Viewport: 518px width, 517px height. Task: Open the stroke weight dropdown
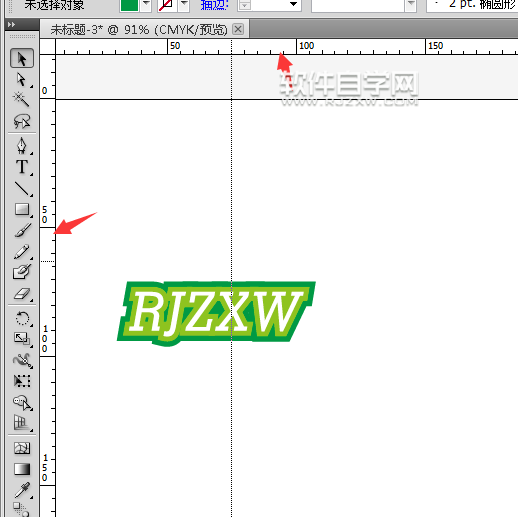269,5
